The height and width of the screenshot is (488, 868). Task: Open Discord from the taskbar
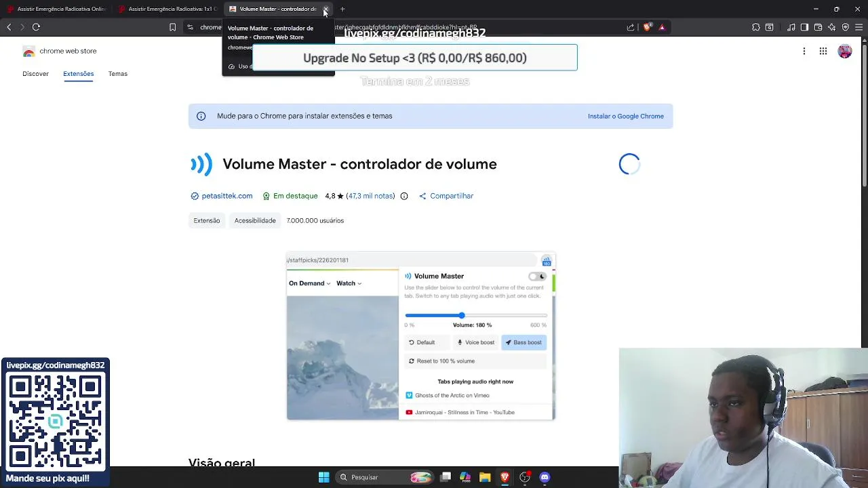click(545, 477)
